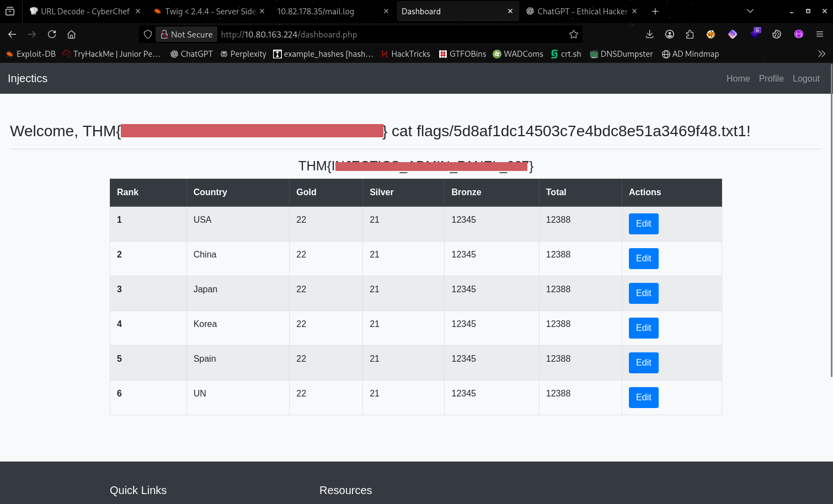Click Edit button for the Japan row
Viewport: 833px width, 504px height.
point(643,293)
